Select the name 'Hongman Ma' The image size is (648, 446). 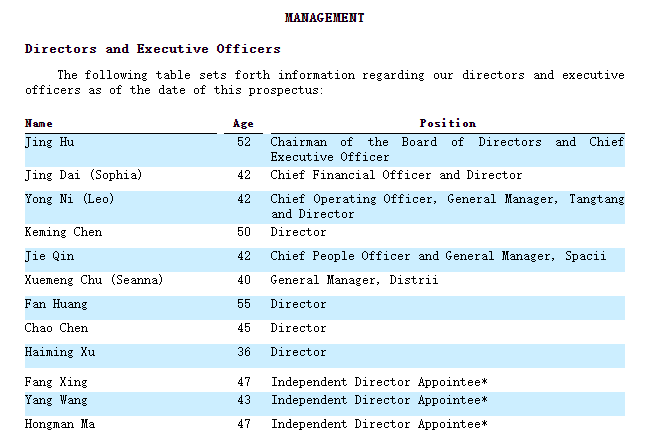click(x=60, y=424)
